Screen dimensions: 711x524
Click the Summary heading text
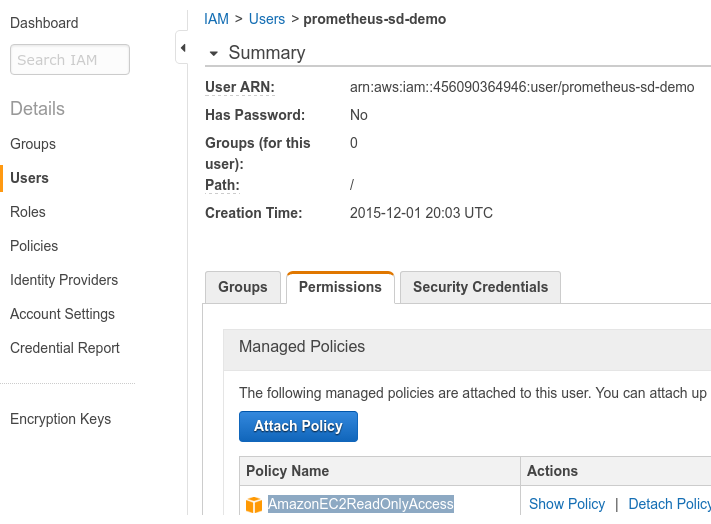click(x=267, y=53)
